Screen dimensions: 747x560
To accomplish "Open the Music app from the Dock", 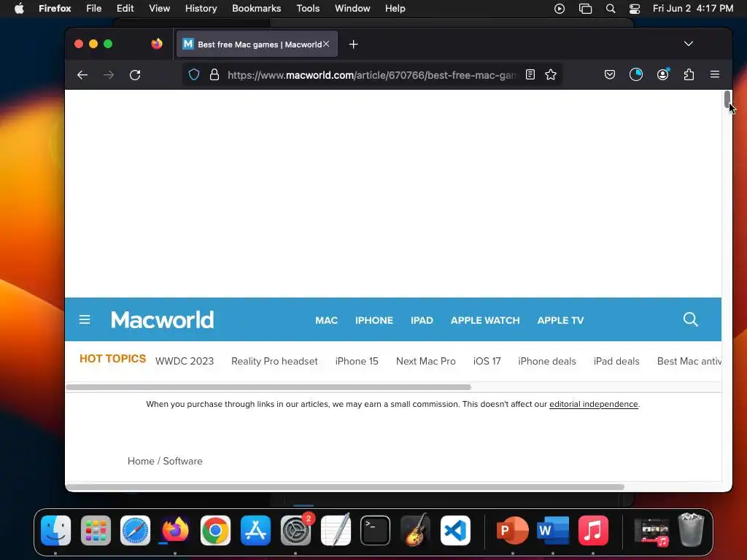I will click(593, 530).
